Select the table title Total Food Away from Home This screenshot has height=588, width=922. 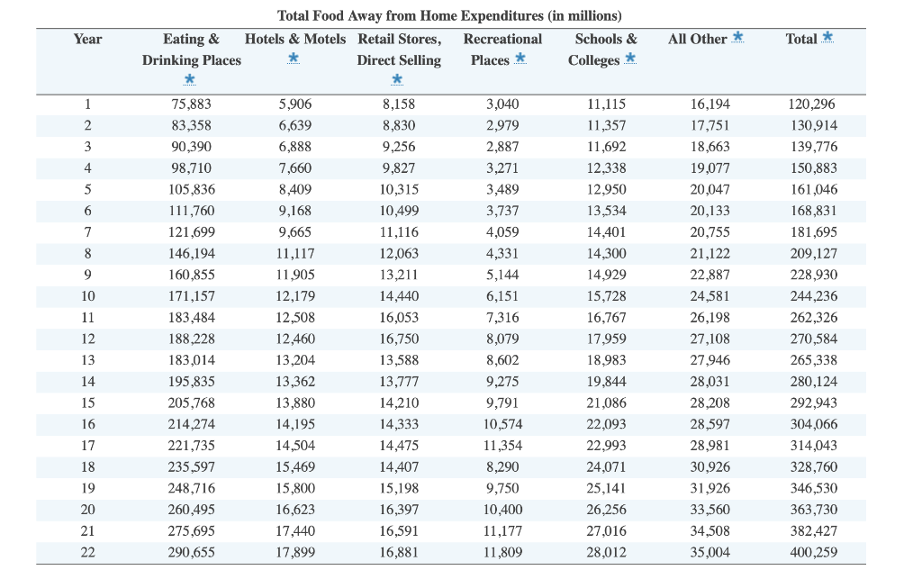449,15
